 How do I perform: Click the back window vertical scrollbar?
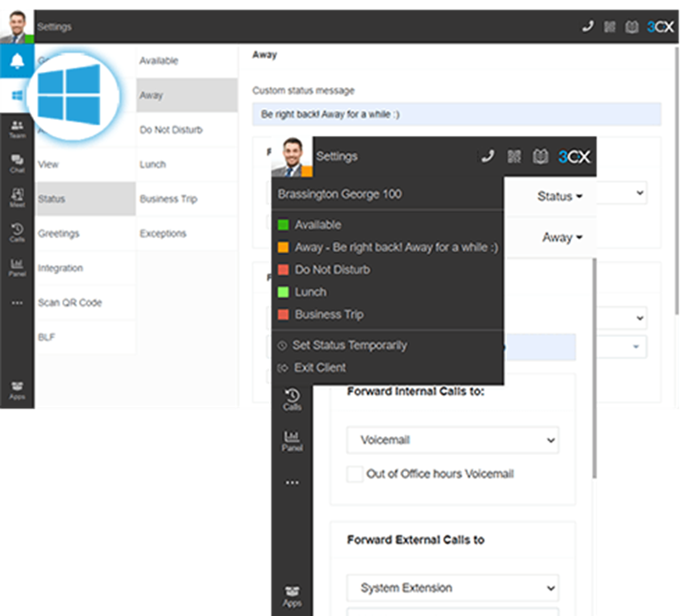(677, 180)
